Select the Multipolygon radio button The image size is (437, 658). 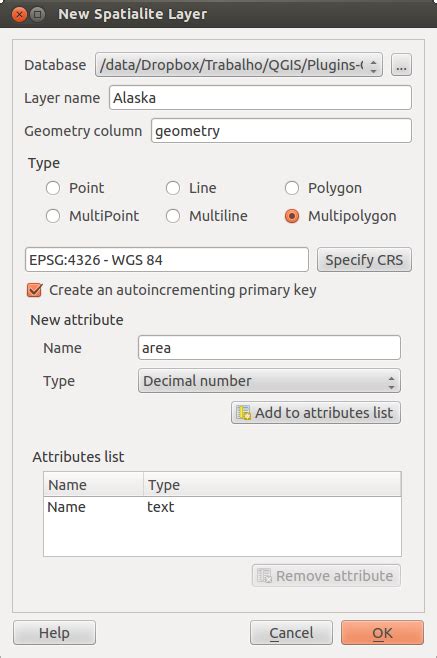pyautogui.click(x=292, y=216)
